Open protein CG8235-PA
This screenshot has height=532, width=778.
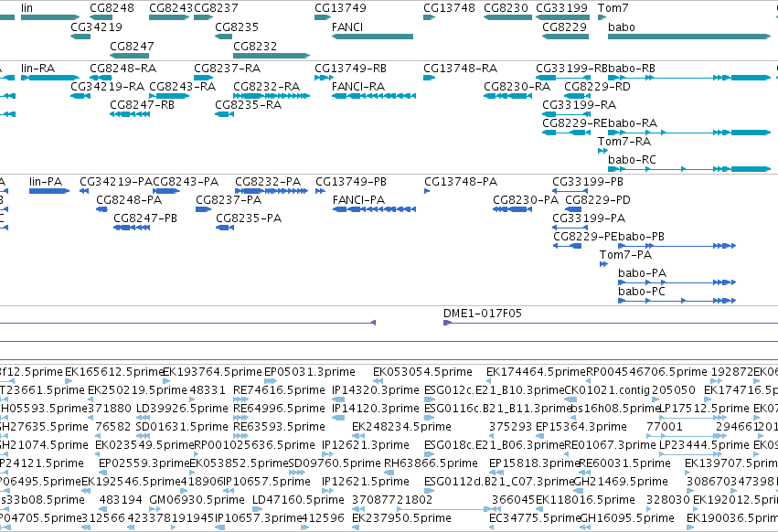(x=249, y=218)
